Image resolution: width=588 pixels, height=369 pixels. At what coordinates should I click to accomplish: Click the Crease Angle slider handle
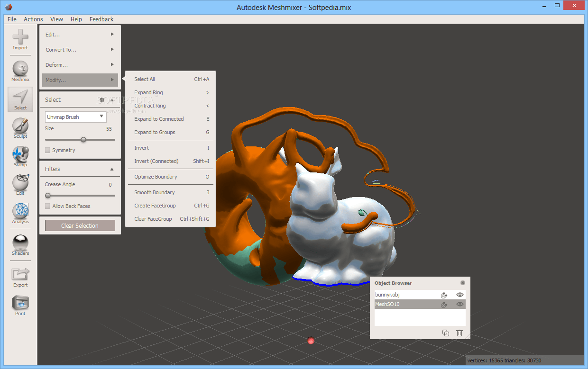coord(48,195)
